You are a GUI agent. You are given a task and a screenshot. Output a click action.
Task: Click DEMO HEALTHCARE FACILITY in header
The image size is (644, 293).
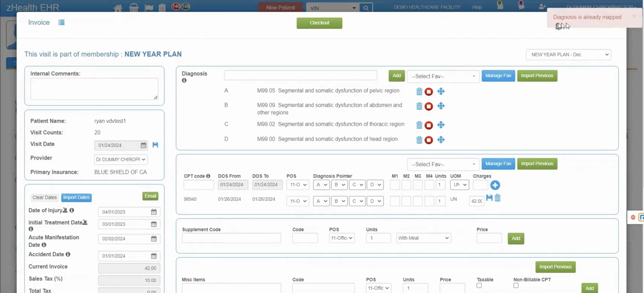[x=427, y=7]
